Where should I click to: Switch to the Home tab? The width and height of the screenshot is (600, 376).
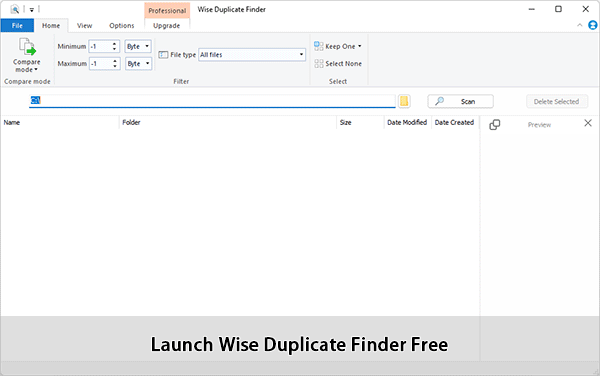point(51,26)
